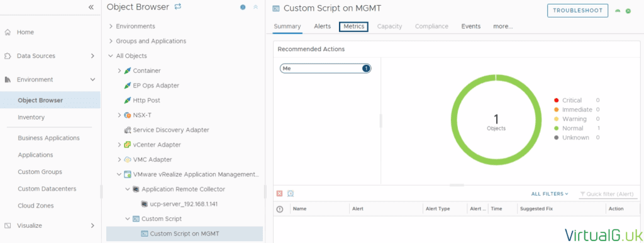Click the green Normal legend swatch
644x243 pixels.
(557, 128)
